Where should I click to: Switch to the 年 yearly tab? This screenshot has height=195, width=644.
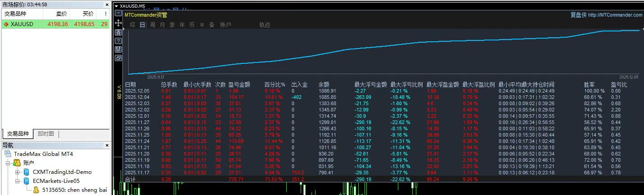182,25
